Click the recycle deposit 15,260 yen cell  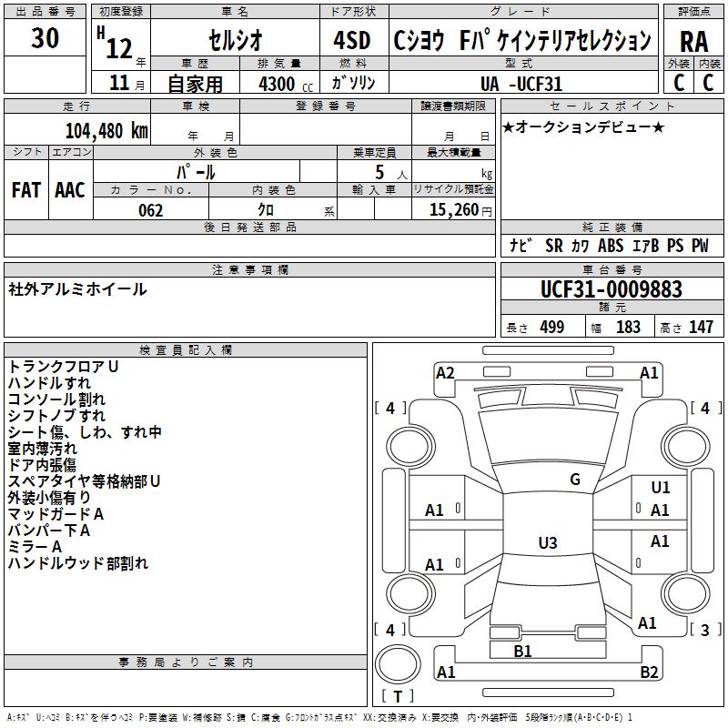coord(453,209)
